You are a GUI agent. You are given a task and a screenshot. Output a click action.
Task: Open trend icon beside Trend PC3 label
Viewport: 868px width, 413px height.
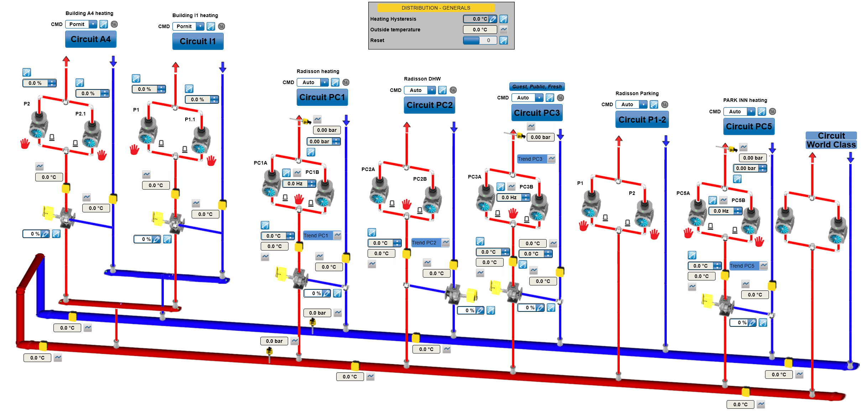[x=551, y=159]
